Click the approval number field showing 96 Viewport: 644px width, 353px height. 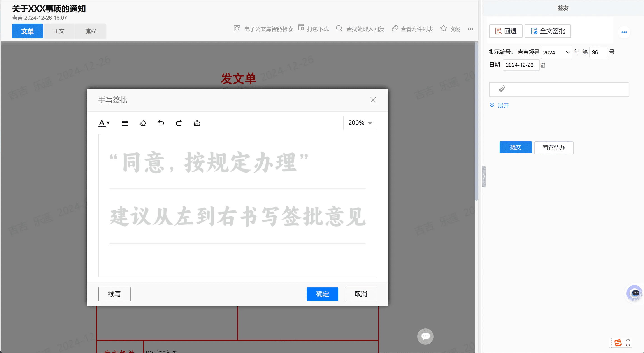598,52
